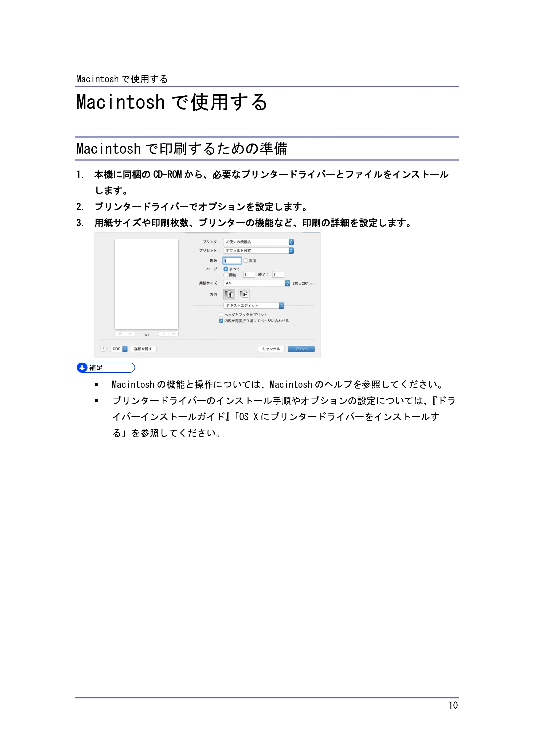Click step 2 text about オプションを設定します
Image resolution: width=534 pixels, height=756 pixels.
[202, 207]
